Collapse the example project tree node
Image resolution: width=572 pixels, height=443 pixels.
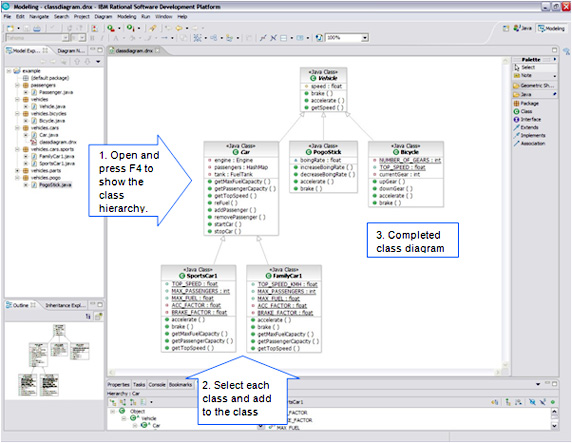9,71
